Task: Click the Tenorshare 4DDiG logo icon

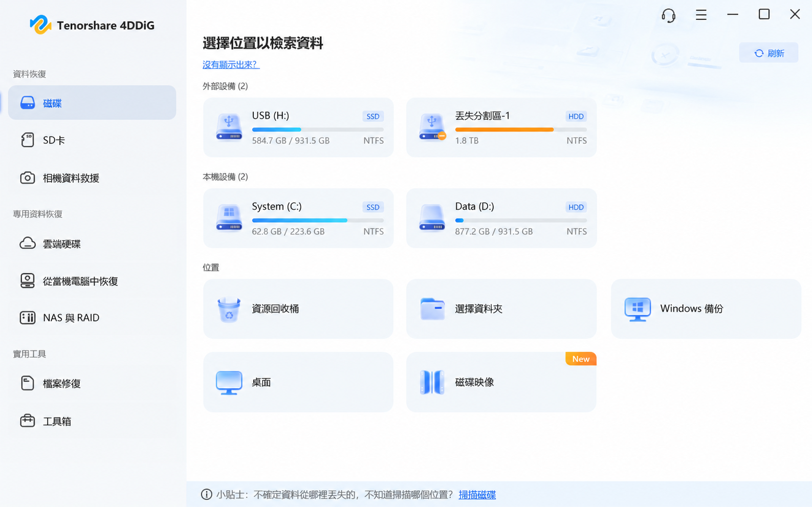Action: (40, 25)
